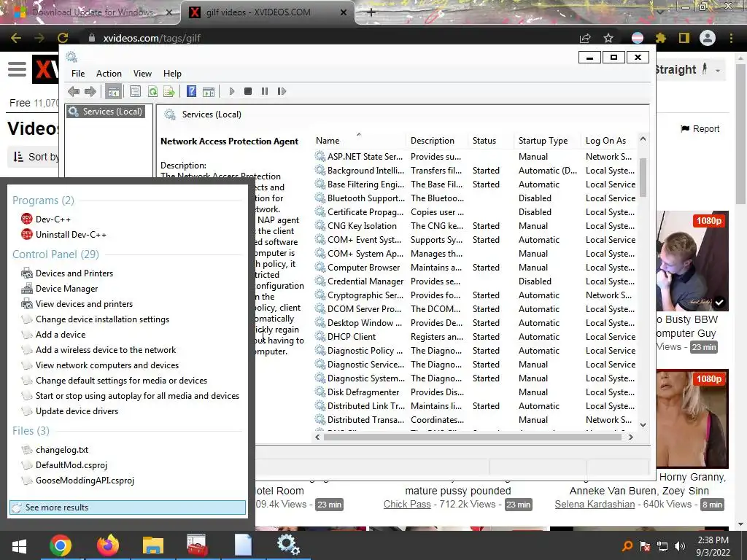Click the Restart Service icon
Image resolution: width=747 pixels, height=560 pixels.
point(282,91)
